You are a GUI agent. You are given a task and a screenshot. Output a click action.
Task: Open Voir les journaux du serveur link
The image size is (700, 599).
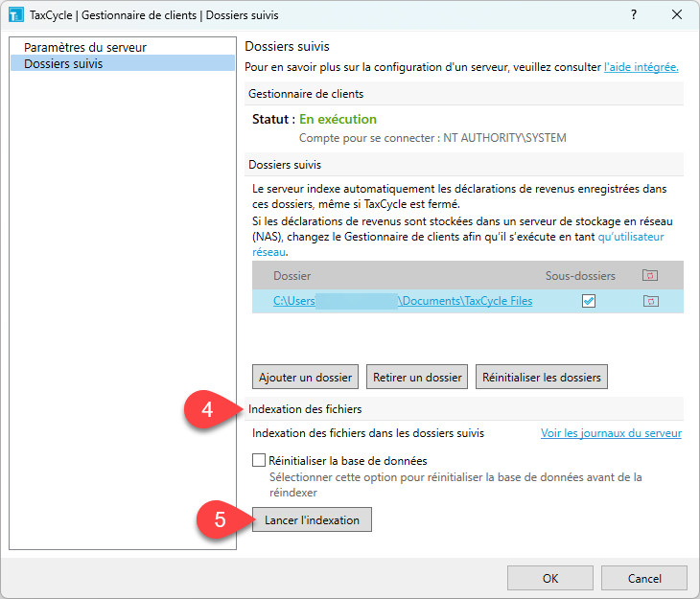tap(611, 433)
